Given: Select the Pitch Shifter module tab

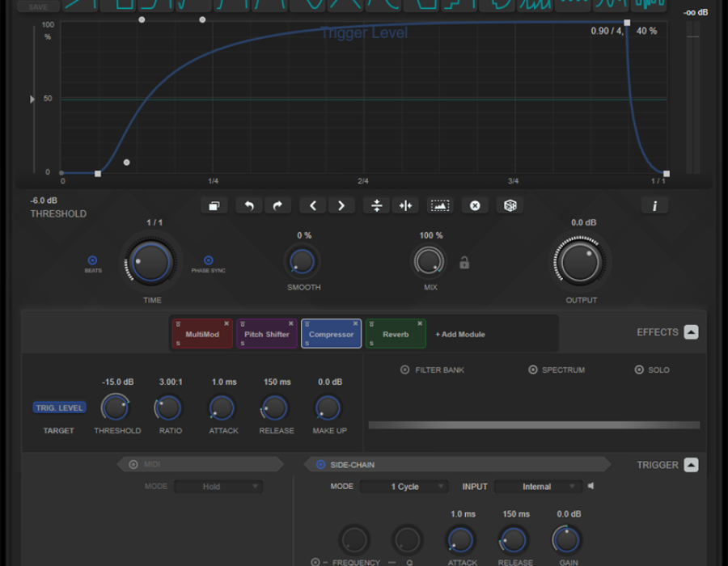Looking at the screenshot, I should (267, 334).
